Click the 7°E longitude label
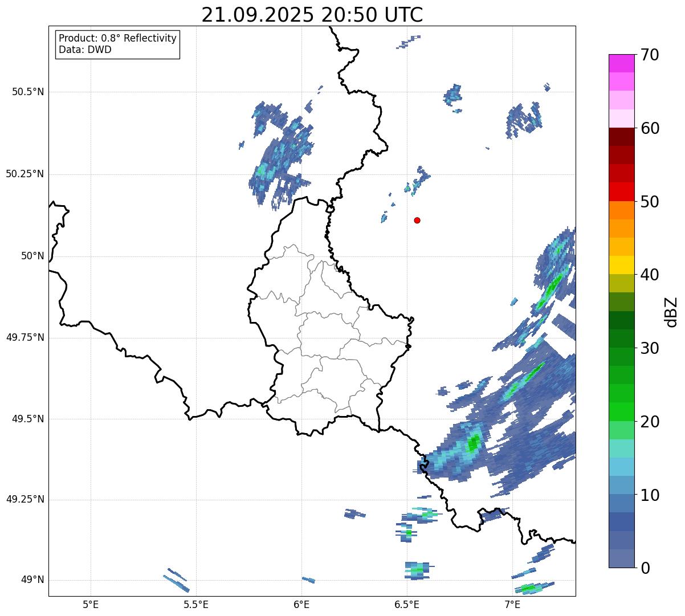This screenshot has width=685, height=616. tap(512, 604)
